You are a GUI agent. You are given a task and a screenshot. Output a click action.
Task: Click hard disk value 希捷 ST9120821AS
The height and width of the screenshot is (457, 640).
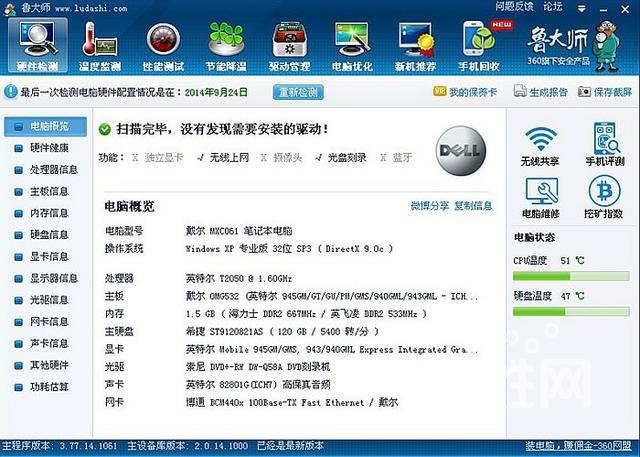[x=282, y=331]
